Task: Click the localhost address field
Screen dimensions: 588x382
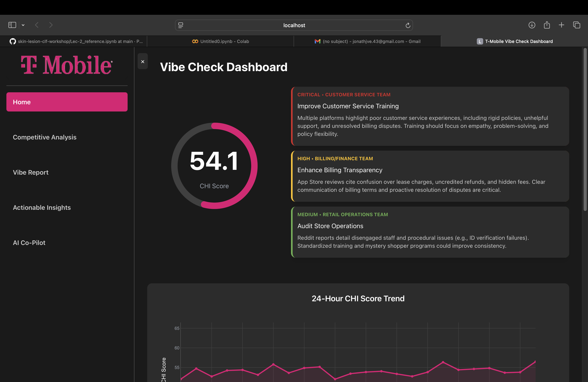Action: coord(294,25)
